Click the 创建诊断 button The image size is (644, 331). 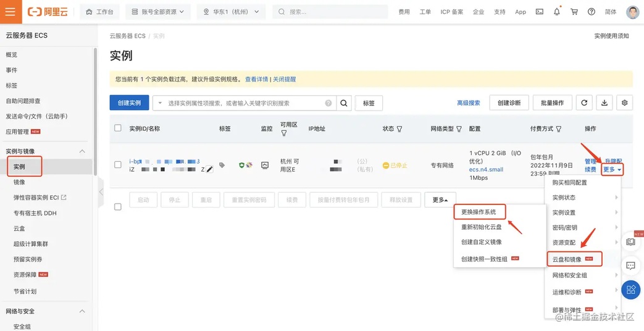[509, 103]
